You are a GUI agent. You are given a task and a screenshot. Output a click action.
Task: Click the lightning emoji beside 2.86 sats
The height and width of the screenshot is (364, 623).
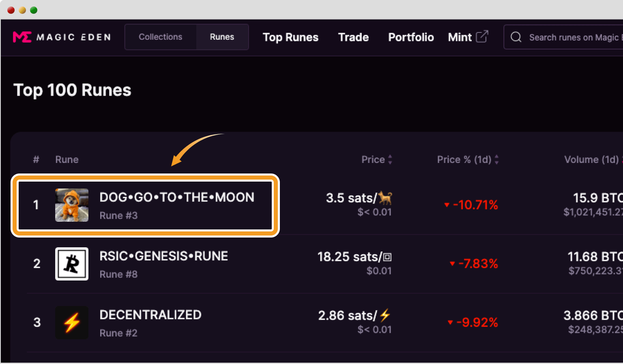tap(385, 315)
